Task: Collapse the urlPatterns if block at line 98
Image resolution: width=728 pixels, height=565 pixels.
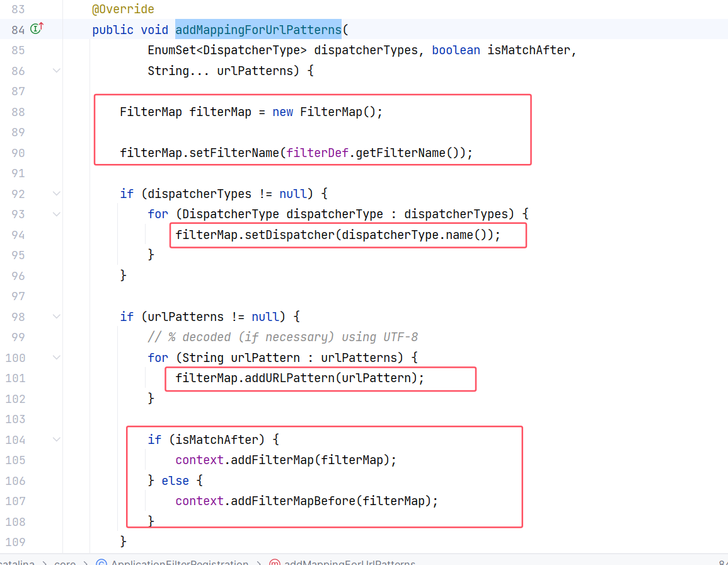Action: (x=57, y=317)
